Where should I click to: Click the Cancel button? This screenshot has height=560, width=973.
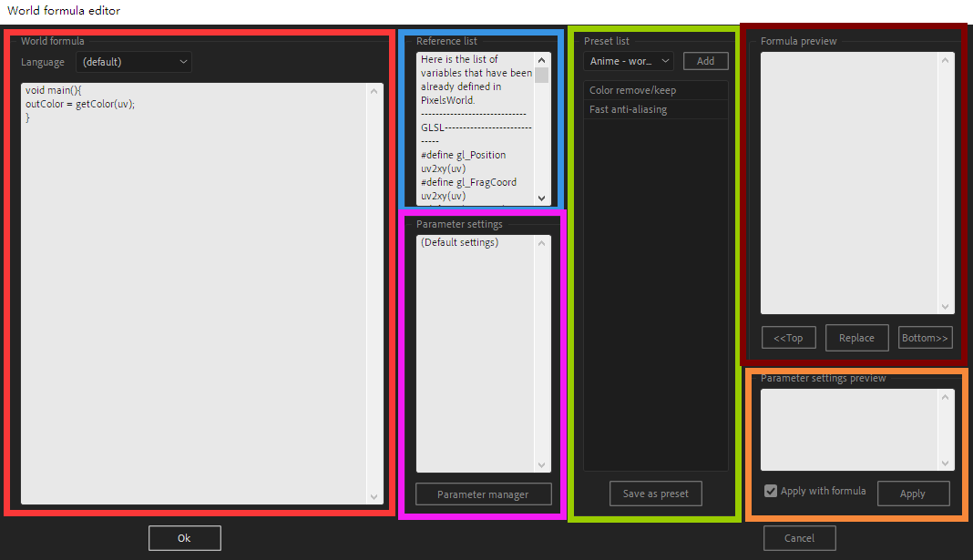point(799,538)
